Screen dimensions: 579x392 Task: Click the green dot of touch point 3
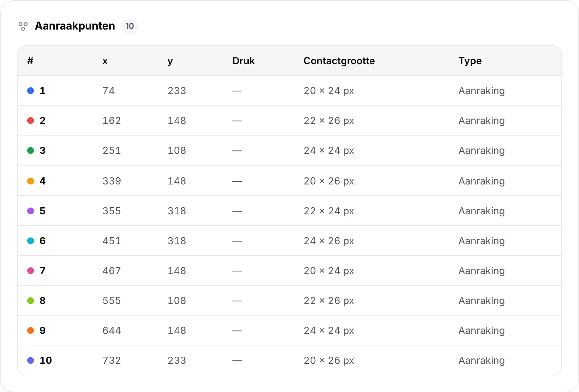[31, 150]
